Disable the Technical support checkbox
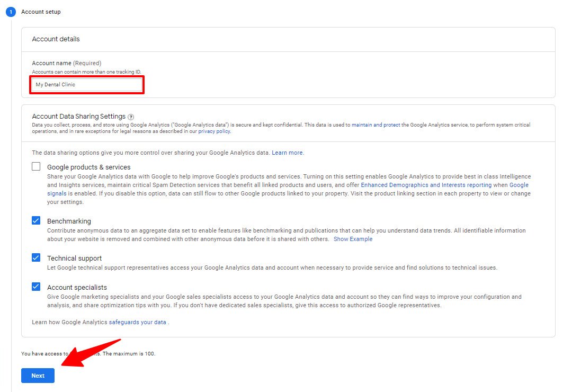 click(36, 257)
